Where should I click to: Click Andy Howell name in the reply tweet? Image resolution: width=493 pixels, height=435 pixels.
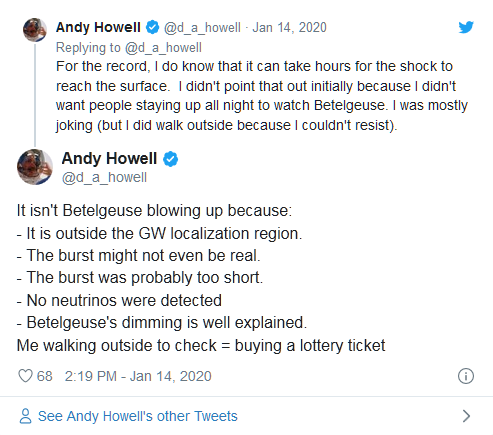(98, 27)
